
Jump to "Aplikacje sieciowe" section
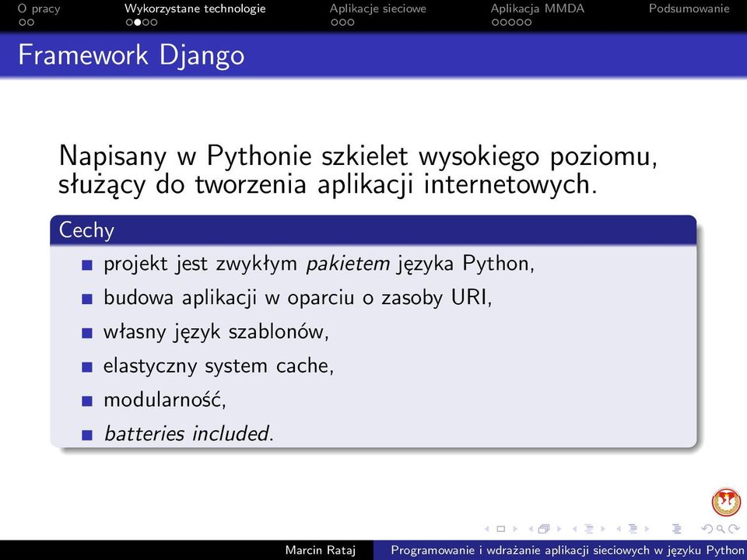coord(378,9)
